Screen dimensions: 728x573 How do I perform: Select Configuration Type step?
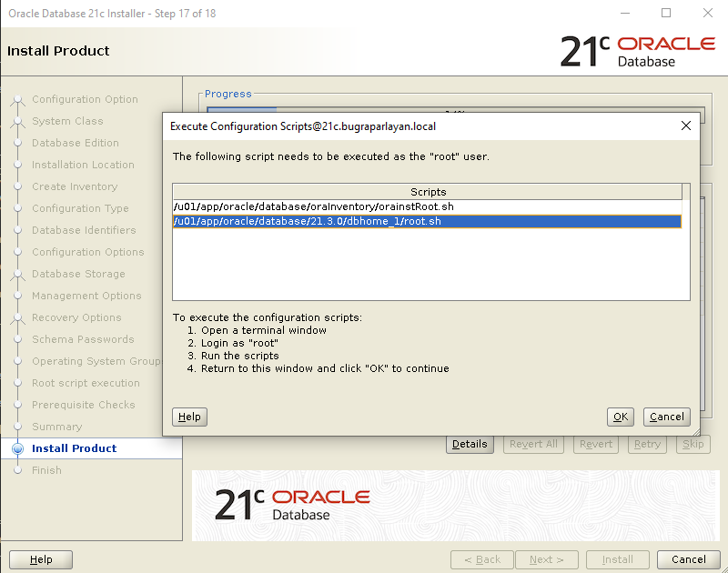(80, 208)
